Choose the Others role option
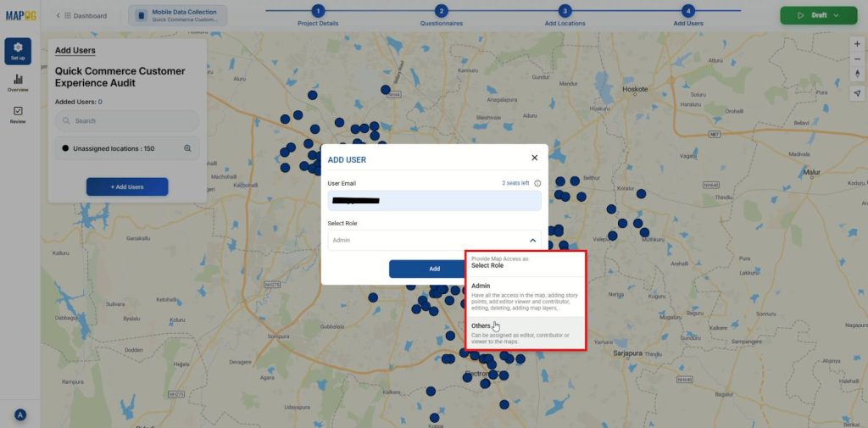This screenshot has width=868, height=428. point(525,333)
